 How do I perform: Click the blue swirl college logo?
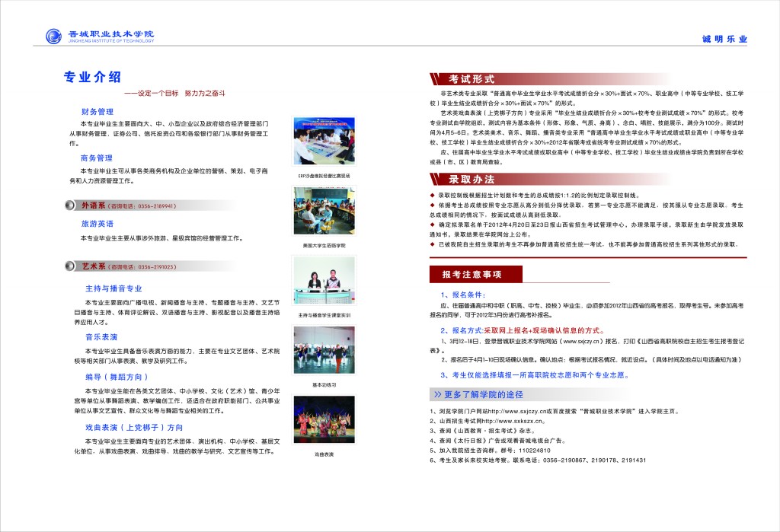click(x=53, y=36)
